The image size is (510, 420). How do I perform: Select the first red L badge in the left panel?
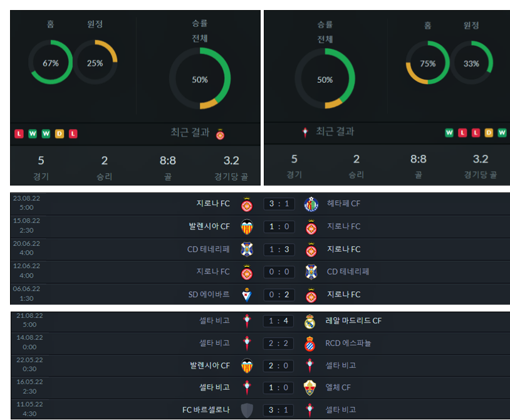point(19,134)
